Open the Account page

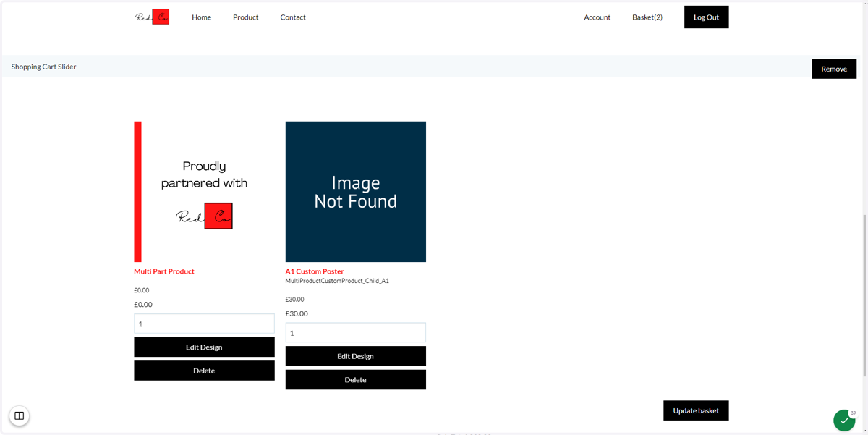[597, 17]
